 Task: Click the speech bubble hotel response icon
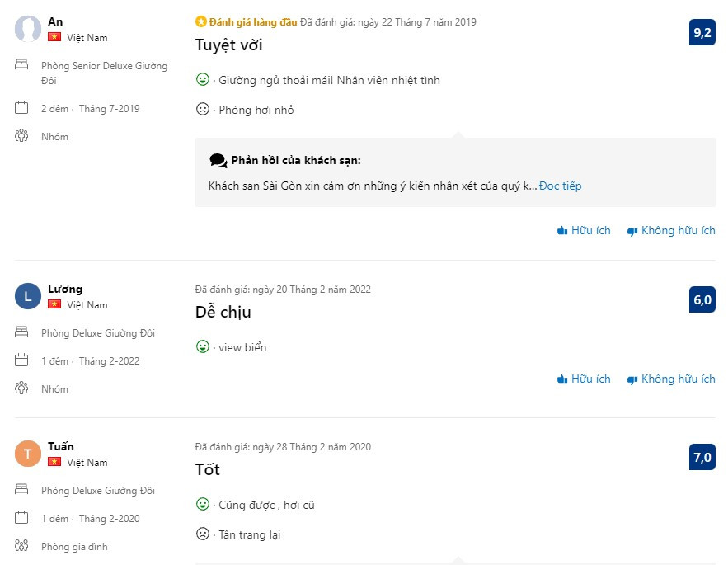pyautogui.click(x=218, y=160)
